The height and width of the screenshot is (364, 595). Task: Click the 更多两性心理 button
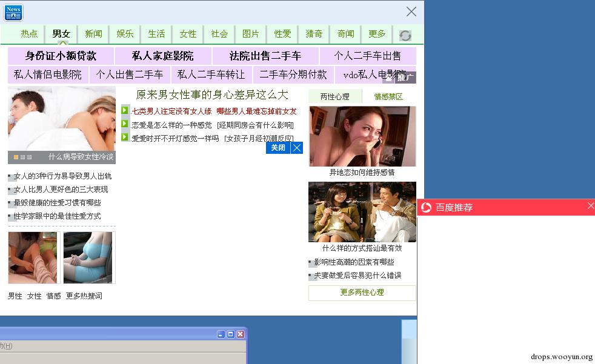pyautogui.click(x=362, y=293)
